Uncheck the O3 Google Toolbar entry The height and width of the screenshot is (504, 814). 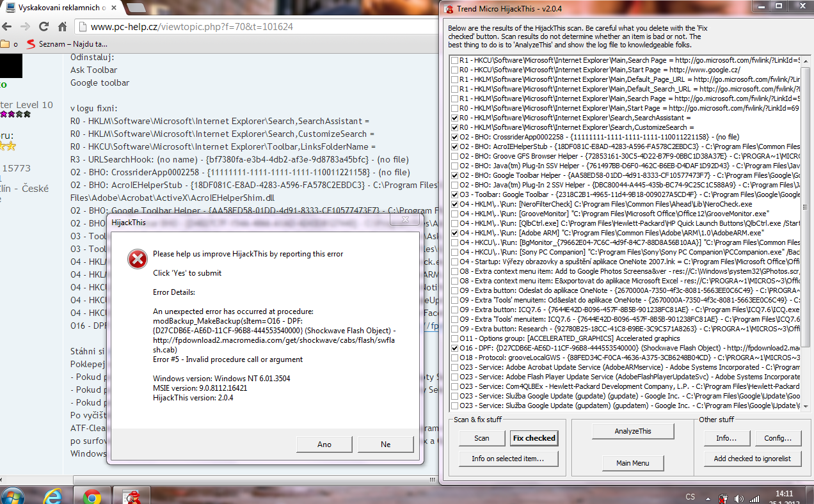click(454, 194)
